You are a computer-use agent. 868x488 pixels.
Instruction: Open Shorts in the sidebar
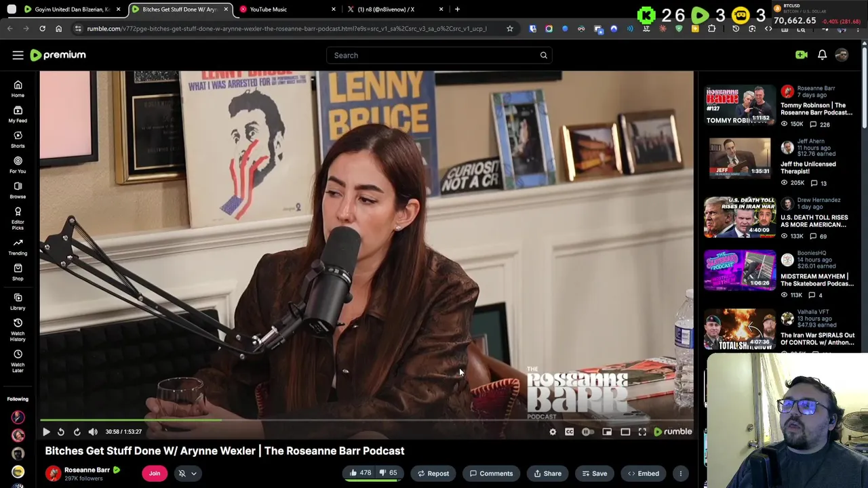point(18,140)
